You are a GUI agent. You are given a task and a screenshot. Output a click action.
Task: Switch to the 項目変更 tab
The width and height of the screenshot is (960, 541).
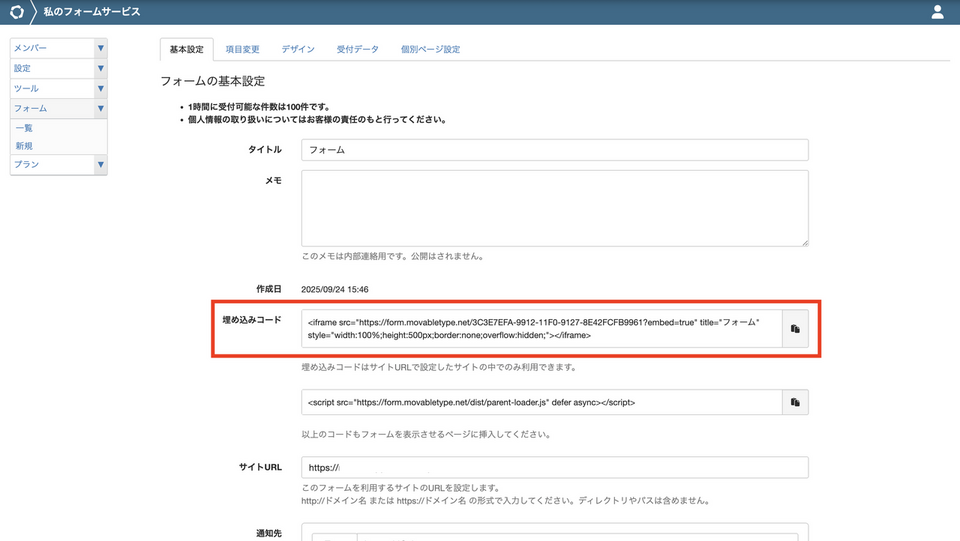point(242,50)
